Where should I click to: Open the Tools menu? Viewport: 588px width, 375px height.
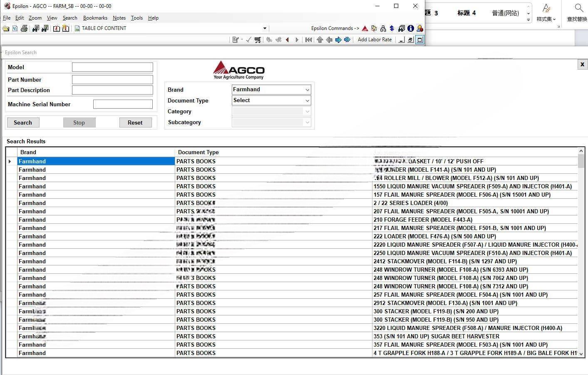(x=136, y=18)
